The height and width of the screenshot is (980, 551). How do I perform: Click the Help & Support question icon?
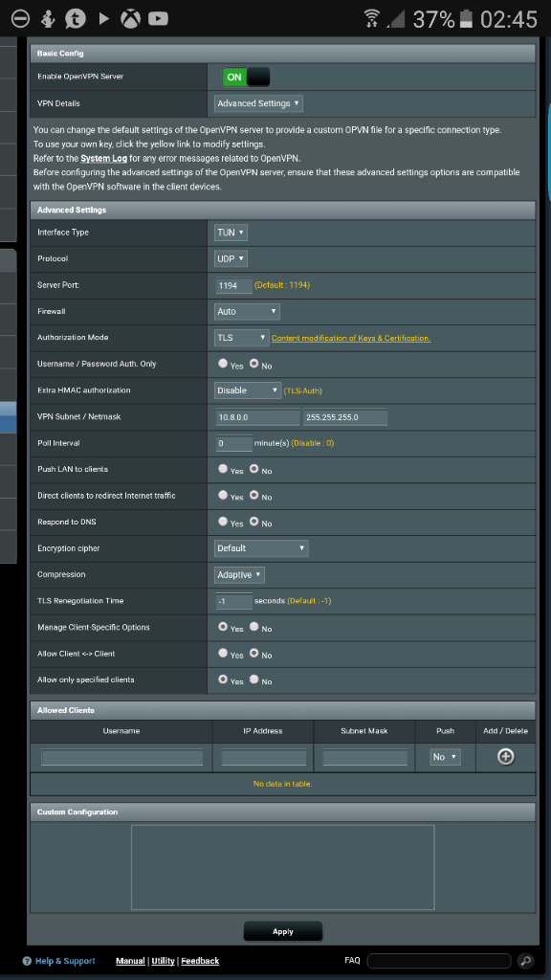coord(27,961)
